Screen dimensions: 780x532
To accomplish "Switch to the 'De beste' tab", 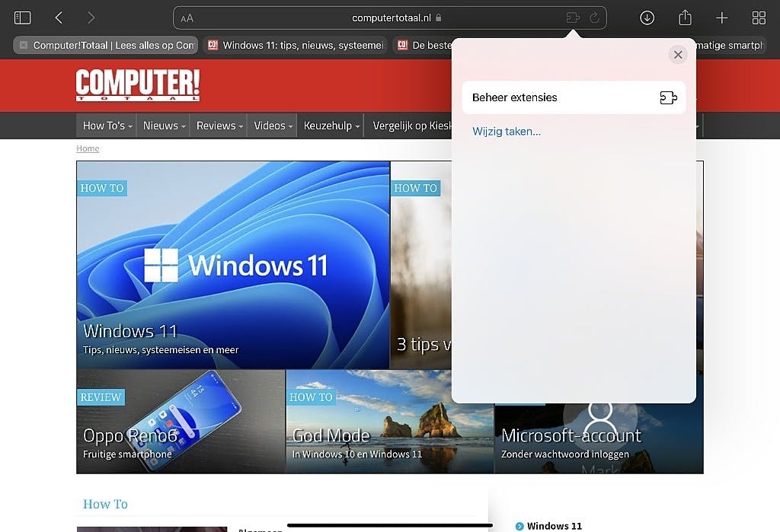I will [x=424, y=45].
